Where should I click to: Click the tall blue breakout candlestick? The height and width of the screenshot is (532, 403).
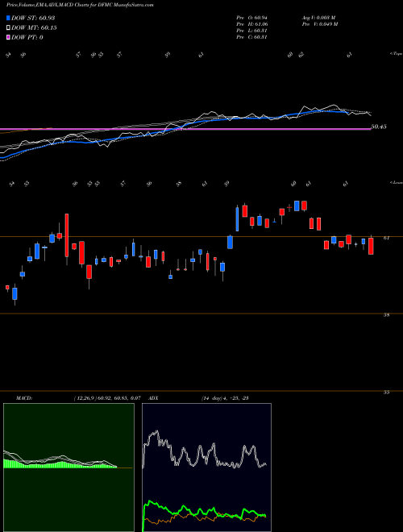pos(237,218)
